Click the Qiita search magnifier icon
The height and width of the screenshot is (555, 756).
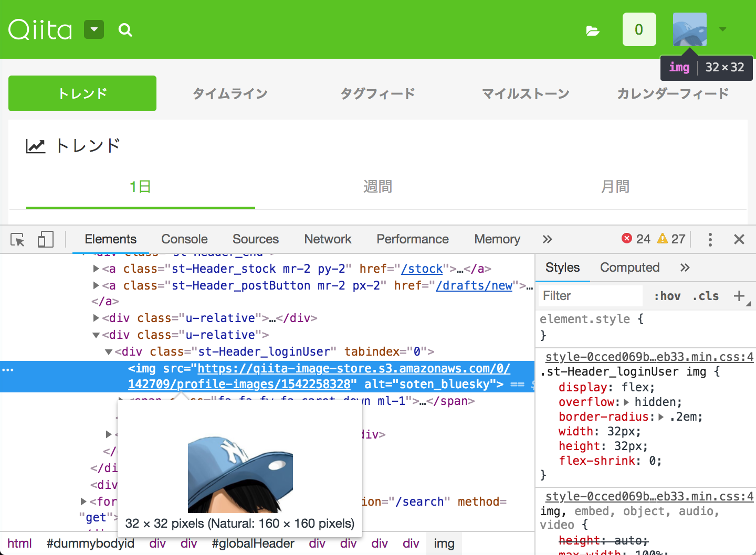[125, 30]
